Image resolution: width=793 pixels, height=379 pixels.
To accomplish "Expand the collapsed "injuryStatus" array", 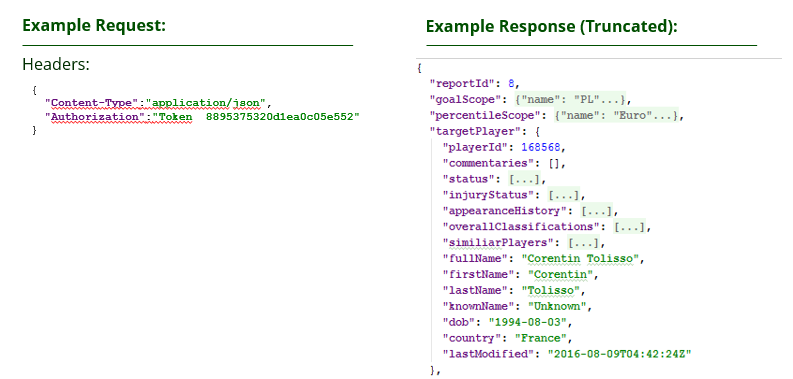I will tap(564, 195).
